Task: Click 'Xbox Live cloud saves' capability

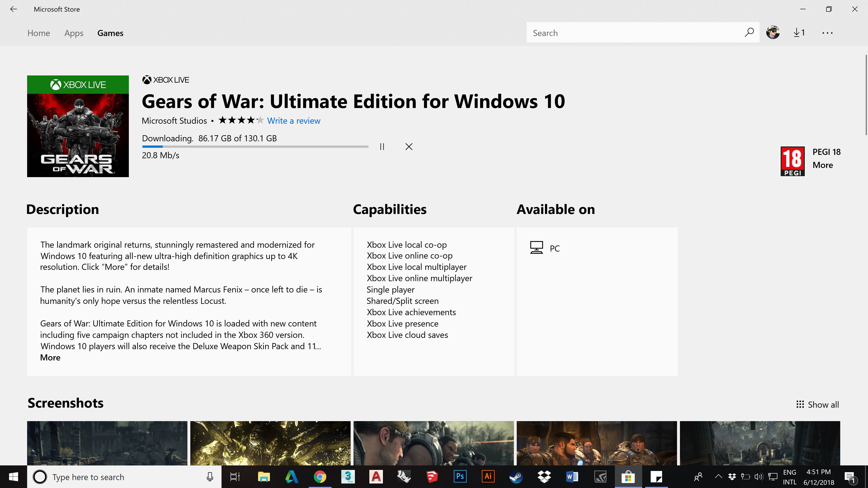Action: click(x=407, y=335)
